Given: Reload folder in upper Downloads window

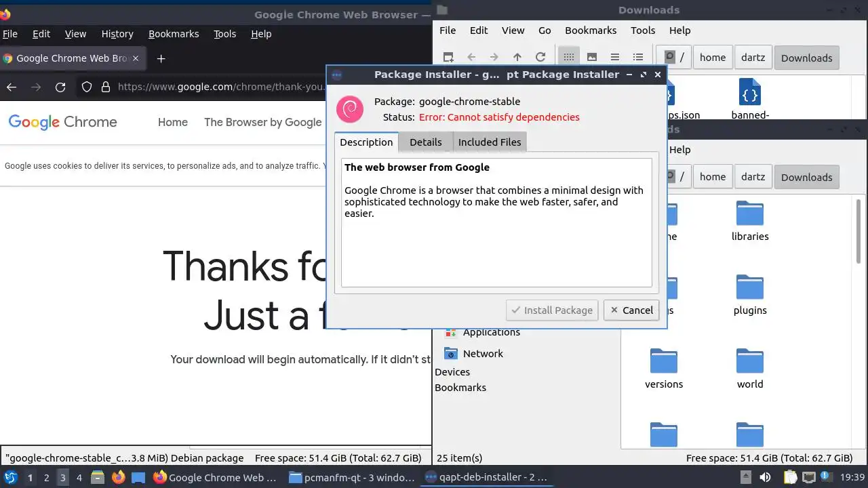Looking at the screenshot, I should [x=540, y=58].
